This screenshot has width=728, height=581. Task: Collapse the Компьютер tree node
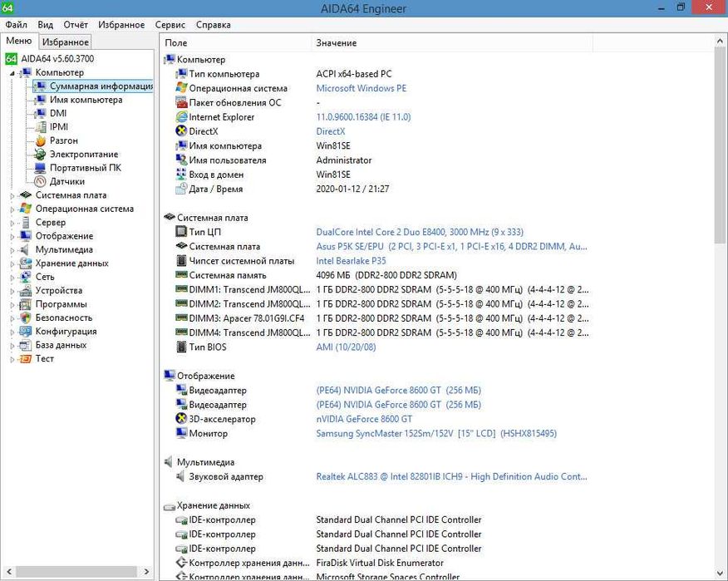12,73
